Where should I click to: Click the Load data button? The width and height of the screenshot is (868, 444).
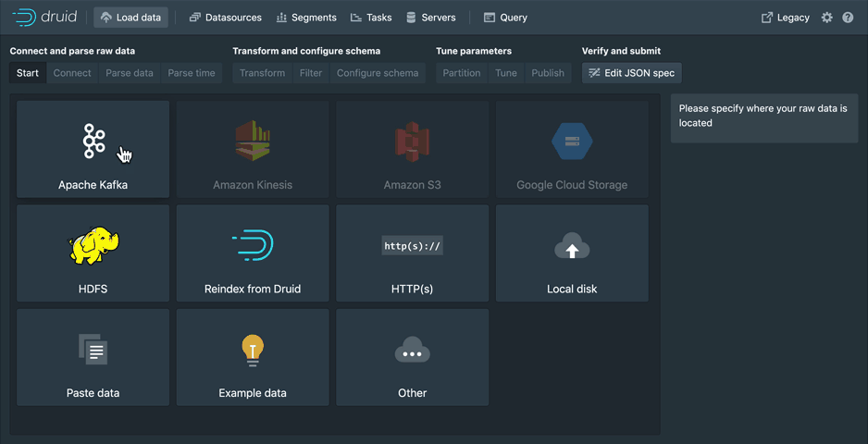[130, 18]
